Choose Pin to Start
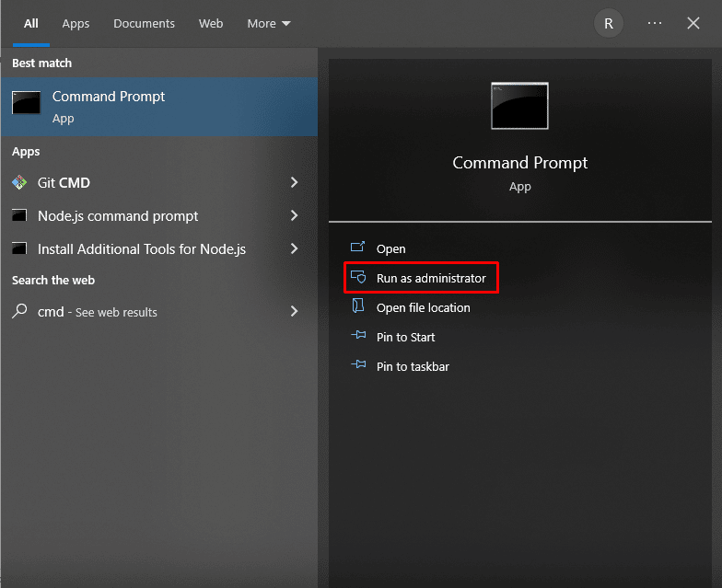The image size is (722, 588). point(405,337)
